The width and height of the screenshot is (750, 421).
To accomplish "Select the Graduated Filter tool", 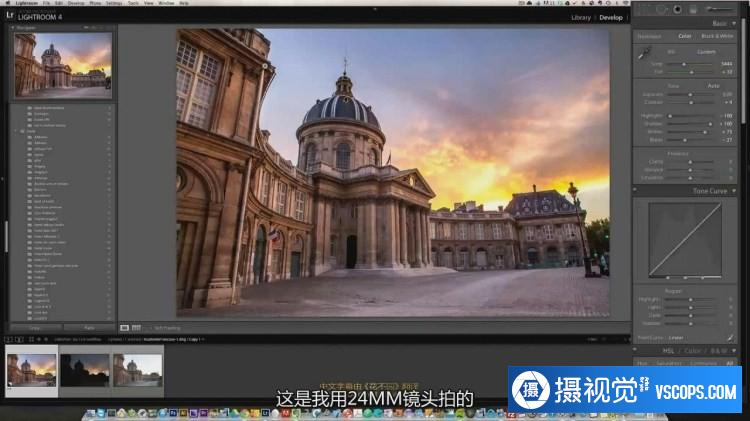I will [693, 9].
